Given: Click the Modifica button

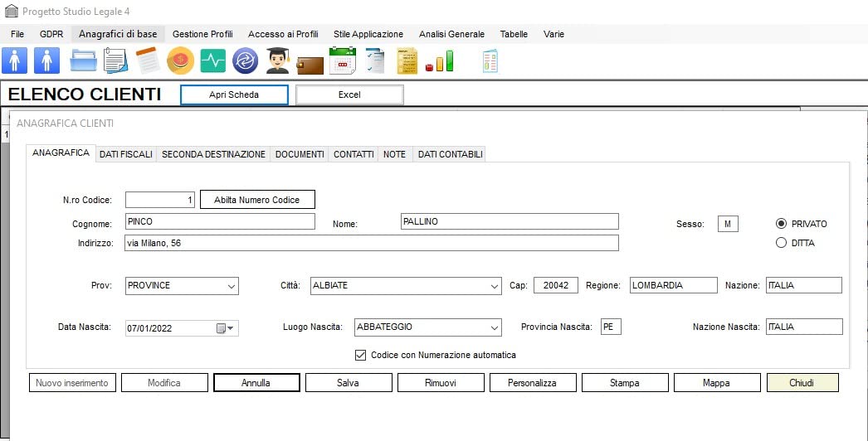Looking at the screenshot, I should [164, 382].
